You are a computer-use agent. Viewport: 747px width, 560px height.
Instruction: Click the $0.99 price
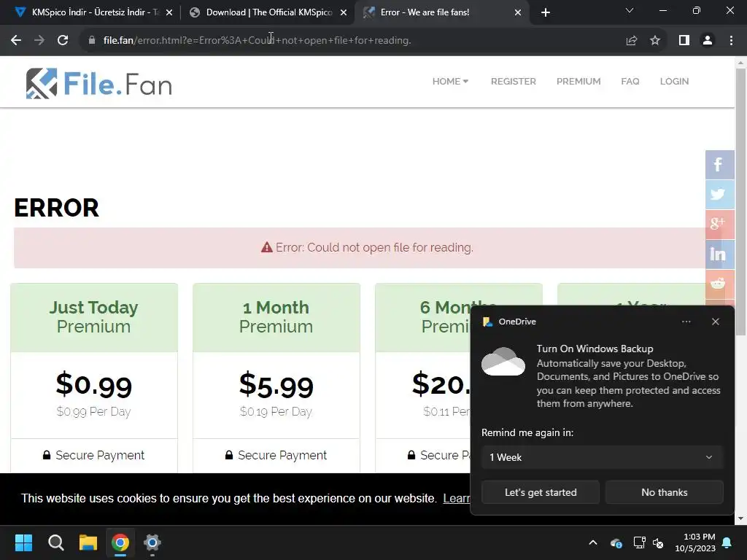pyautogui.click(x=94, y=385)
